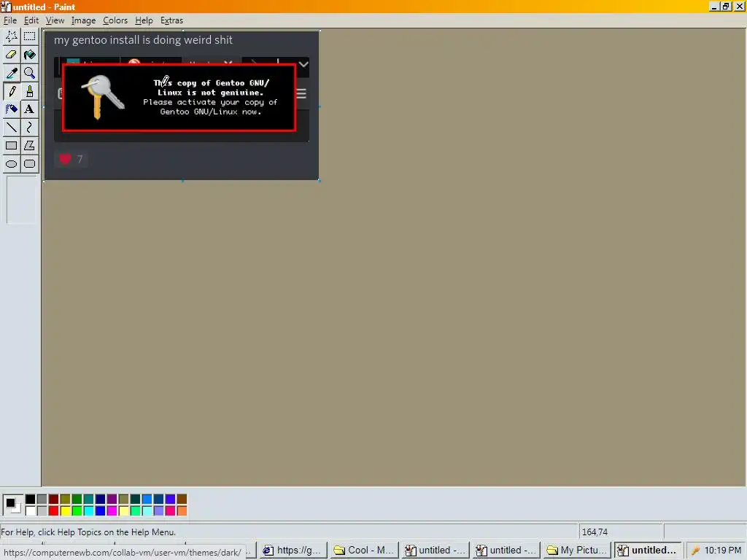Choose the Ellipse tool
Image resolution: width=747 pixels, height=560 pixels.
(12, 164)
